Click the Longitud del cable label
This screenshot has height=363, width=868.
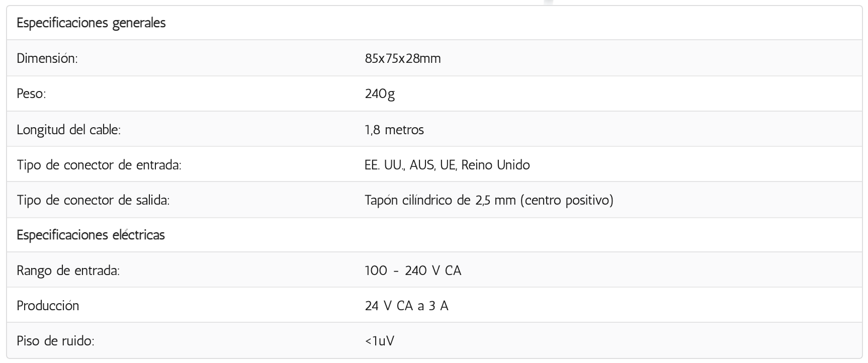[x=69, y=130]
